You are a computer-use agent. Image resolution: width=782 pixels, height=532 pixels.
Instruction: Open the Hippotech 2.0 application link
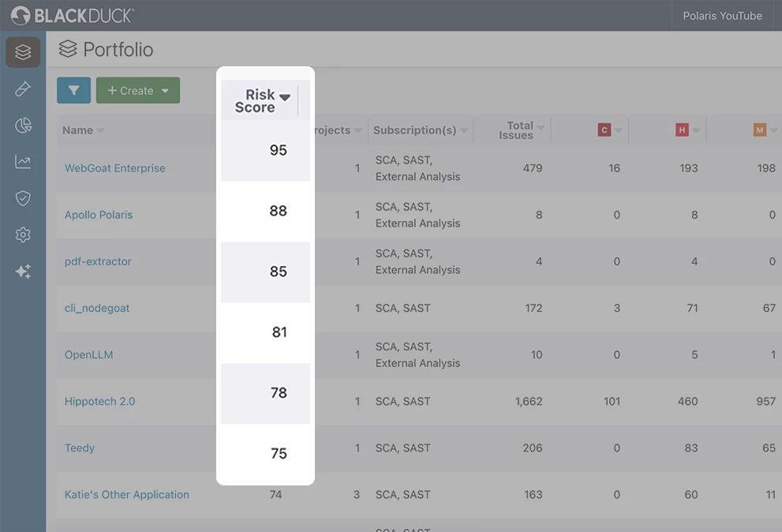coord(99,401)
